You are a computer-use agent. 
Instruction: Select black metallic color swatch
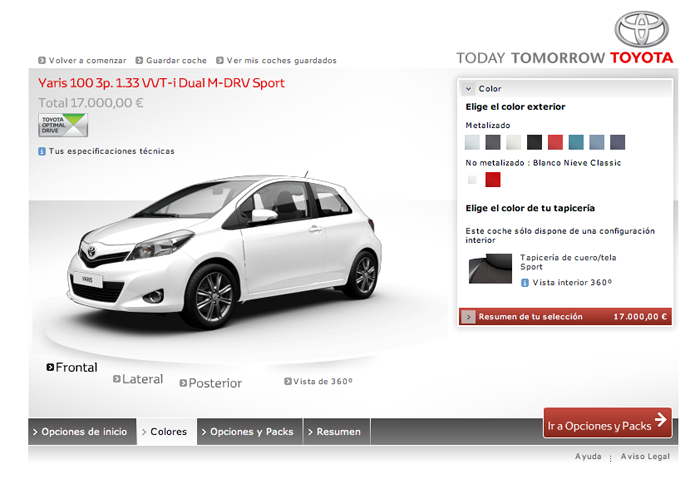(534, 142)
